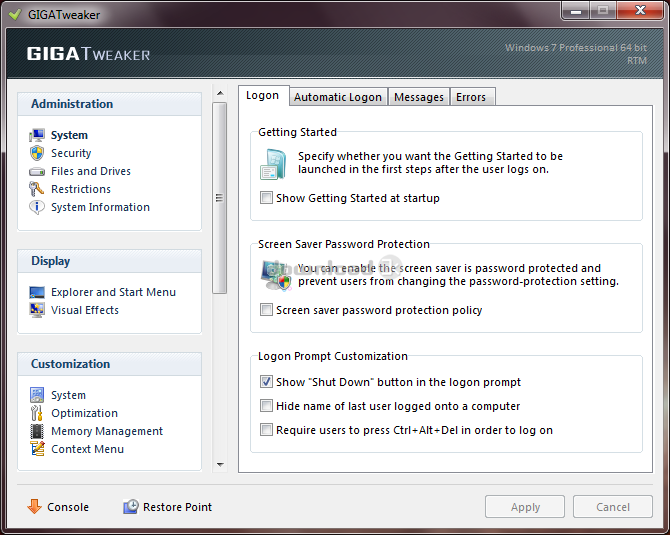Click the Screen Saver Password Protection icon
The width and height of the screenshot is (670, 535).
click(x=276, y=276)
